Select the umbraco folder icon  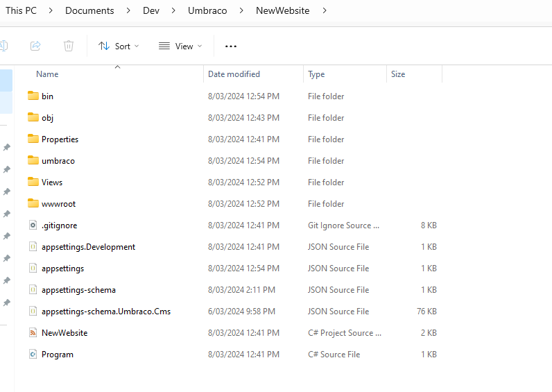33,160
